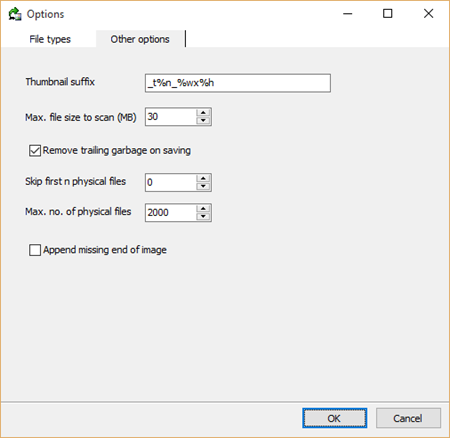Viewport: 450px width, 438px height.
Task: Minimize the Options window
Action: [x=348, y=14]
